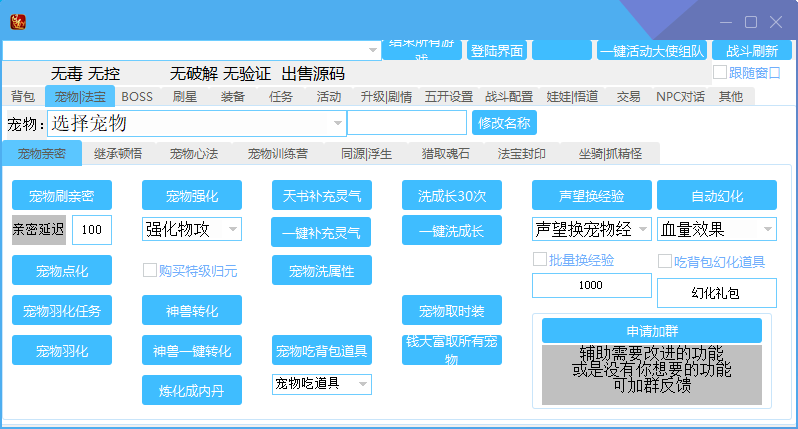The width and height of the screenshot is (798, 429).
Task: Open the 血量效果 dropdown list
Action: coord(767,229)
